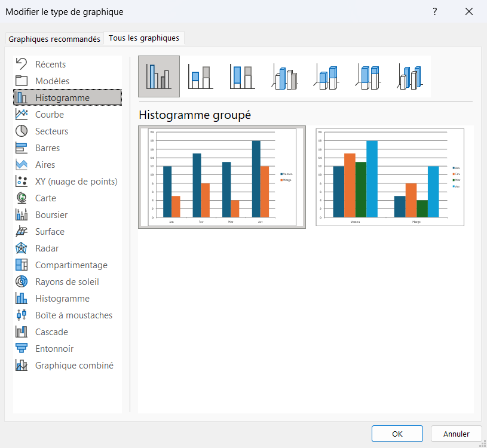This screenshot has height=448, width=487.
Task: Select XY (nuage de points) label
Action: click(76, 182)
